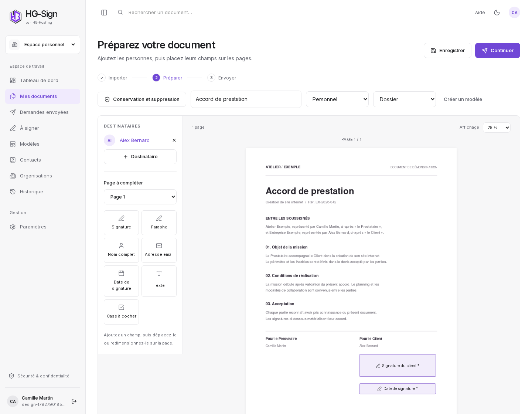The height and width of the screenshot is (414, 532).
Task: Open Organisations in the sidebar
Action: 42,176
